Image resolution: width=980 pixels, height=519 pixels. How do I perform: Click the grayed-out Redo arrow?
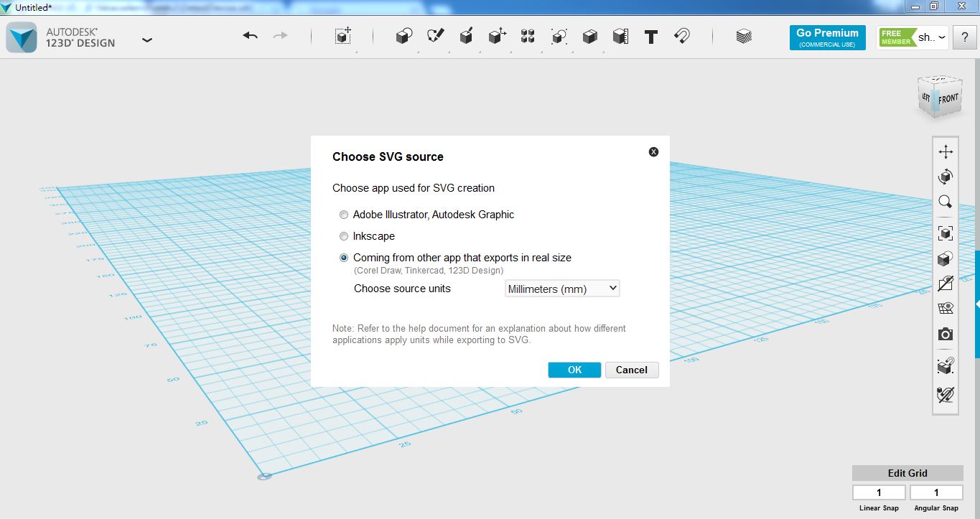click(280, 36)
